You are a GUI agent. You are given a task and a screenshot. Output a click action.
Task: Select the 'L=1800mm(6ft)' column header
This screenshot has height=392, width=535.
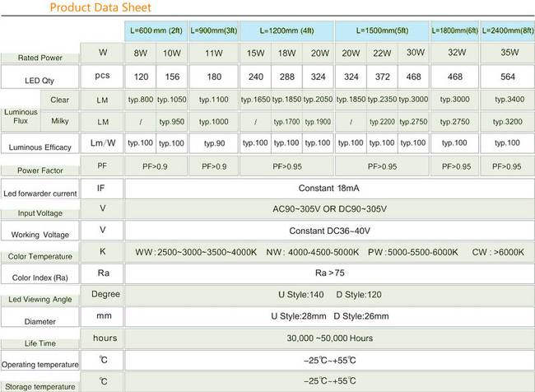tap(454, 30)
